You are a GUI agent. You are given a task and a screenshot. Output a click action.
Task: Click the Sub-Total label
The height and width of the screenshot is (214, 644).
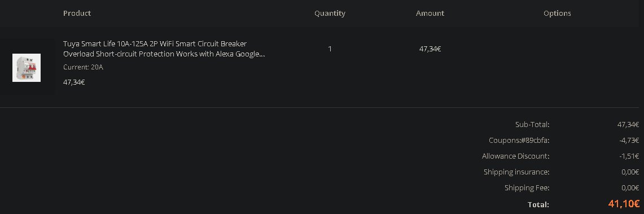tap(532, 124)
